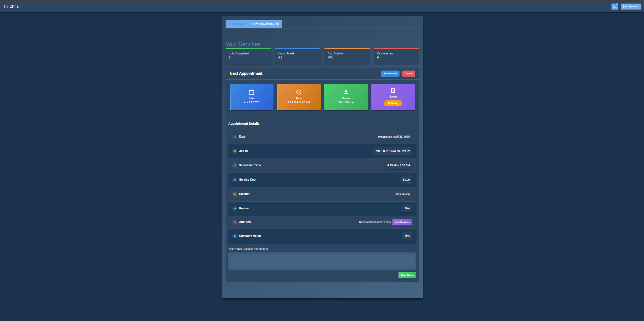This screenshot has width=644, height=321.
Task: Click the person icon on the Cleaner card
Action: coord(346,92)
